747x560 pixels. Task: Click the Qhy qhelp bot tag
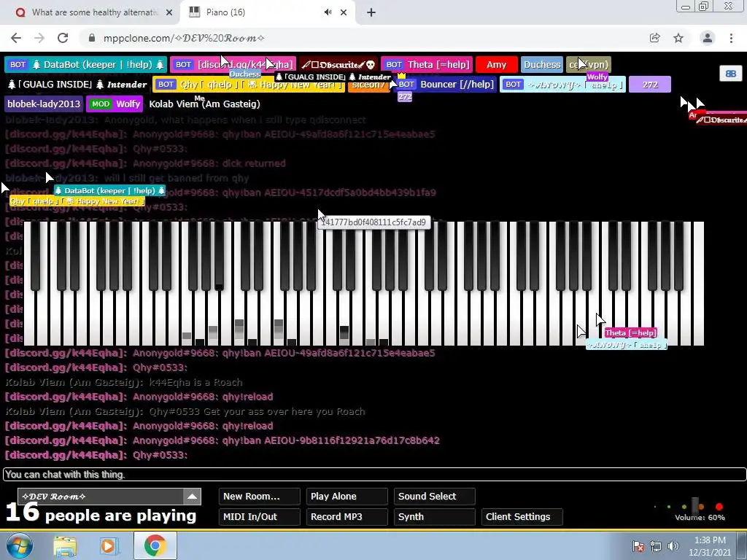(x=249, y=85)
